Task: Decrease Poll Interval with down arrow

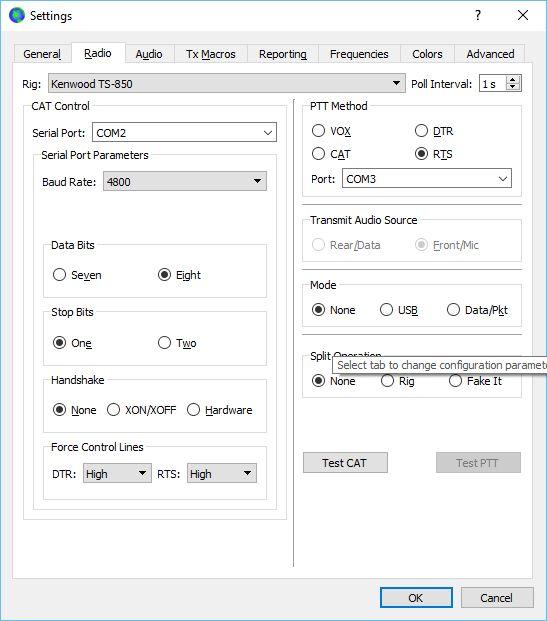Action: 513,87
